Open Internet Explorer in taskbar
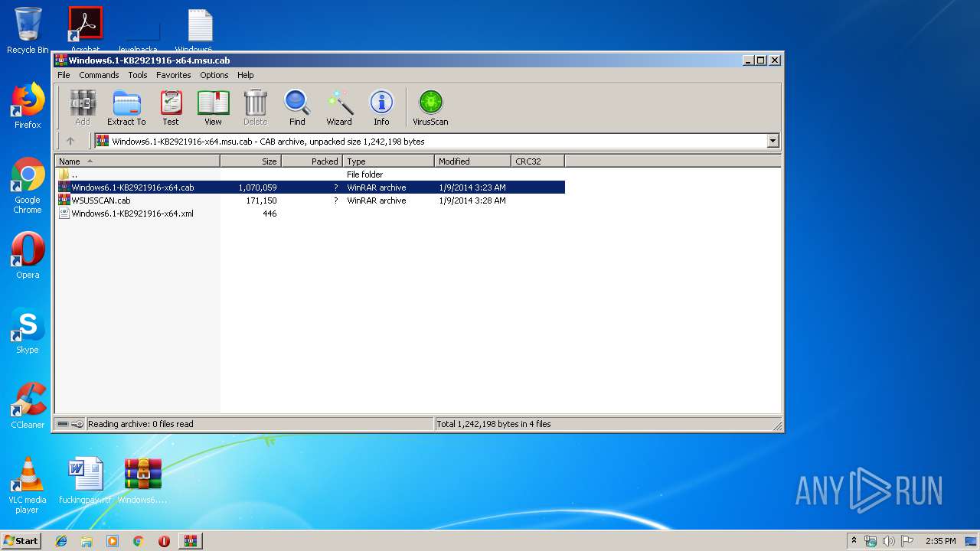This screenshot has width=980, height=551. pyautogui.click(x=61, y=541)
